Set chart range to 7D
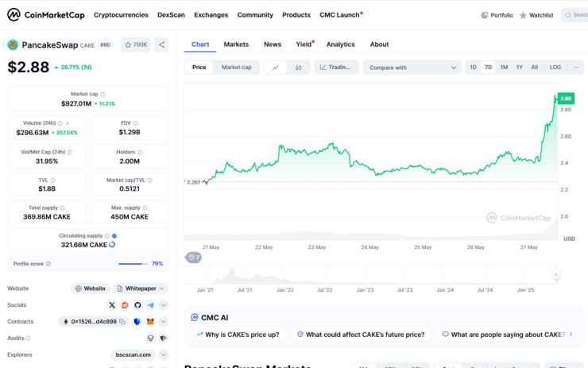This screenshot has height=368, width=588. (x=488, y=67)
